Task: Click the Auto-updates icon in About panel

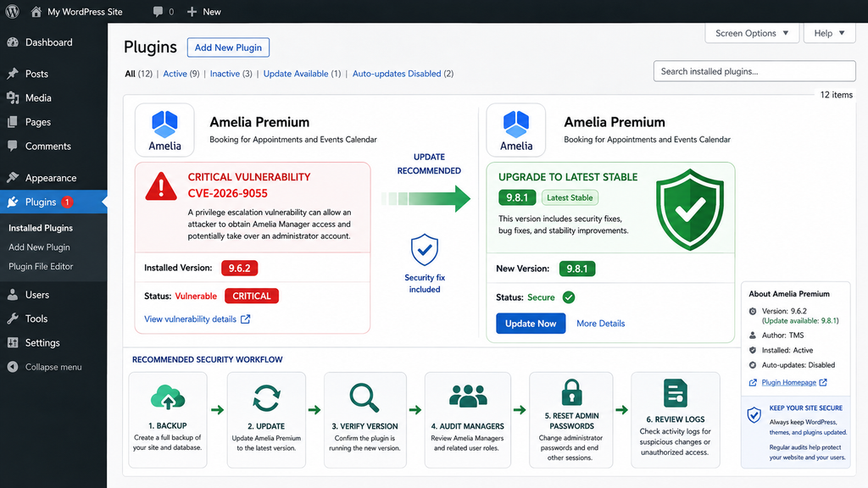Action: tap(753, 365)
